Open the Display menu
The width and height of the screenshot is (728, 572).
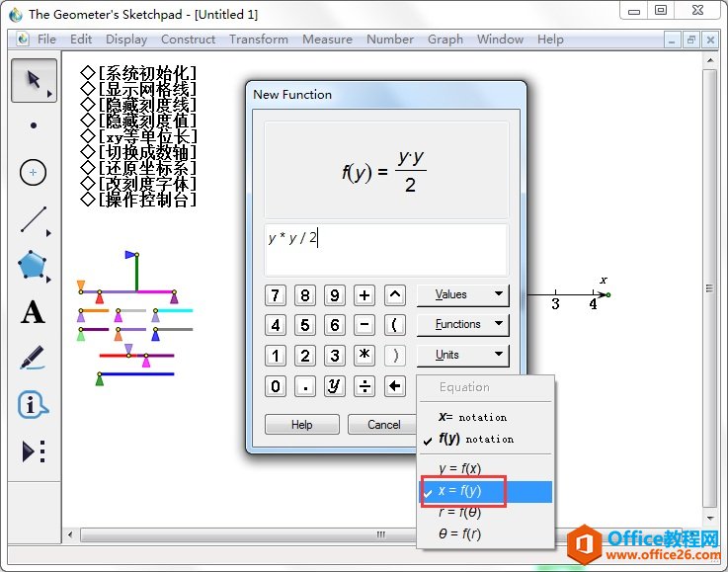pos(126,40)
